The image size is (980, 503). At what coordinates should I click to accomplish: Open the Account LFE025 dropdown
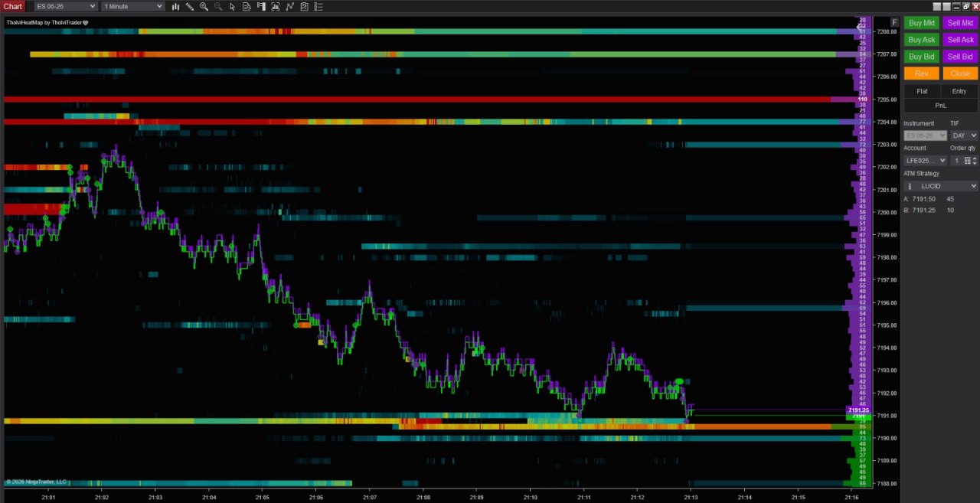click(x=926, y=161)
